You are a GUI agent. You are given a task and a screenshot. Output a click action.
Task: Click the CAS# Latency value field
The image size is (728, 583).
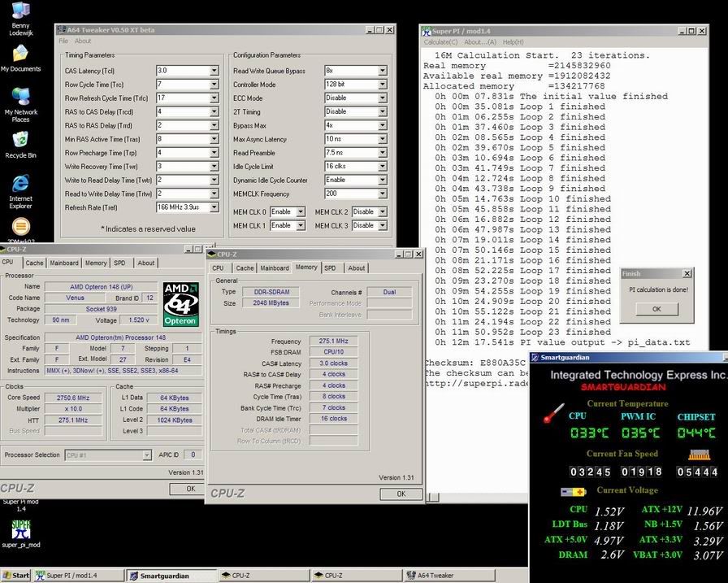click(x=333, y=363)
